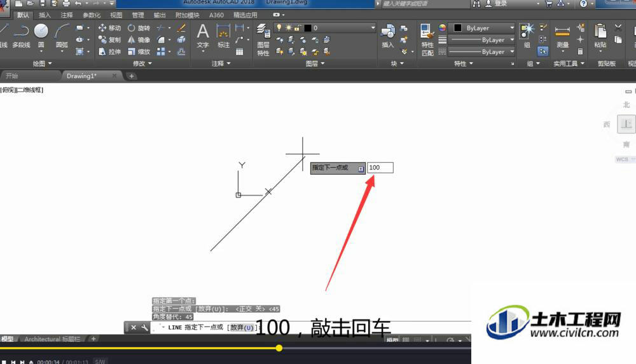
Task: Click the Insert block (插入) icon
Action: (x=388, y=36)
